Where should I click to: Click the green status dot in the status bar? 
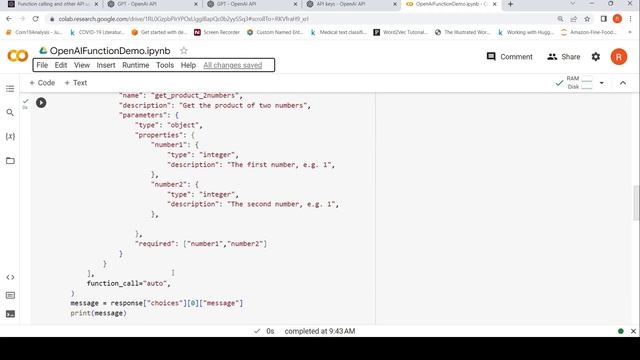(621, 331)
